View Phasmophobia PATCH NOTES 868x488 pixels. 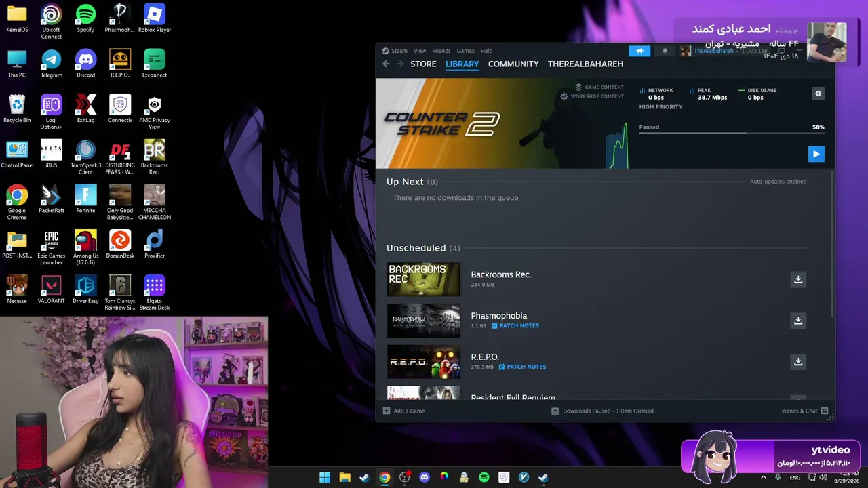pos(515,326)
